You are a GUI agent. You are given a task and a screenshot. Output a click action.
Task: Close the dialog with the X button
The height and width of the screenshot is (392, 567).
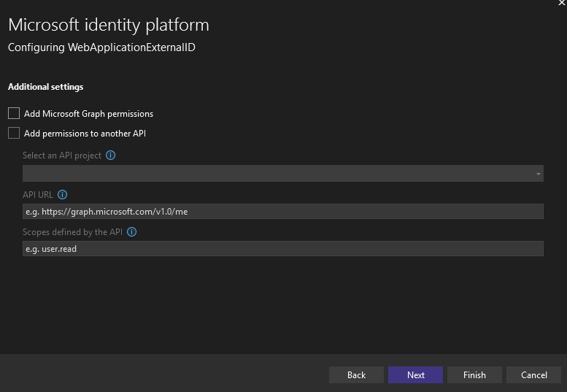[x=562, y=3]
